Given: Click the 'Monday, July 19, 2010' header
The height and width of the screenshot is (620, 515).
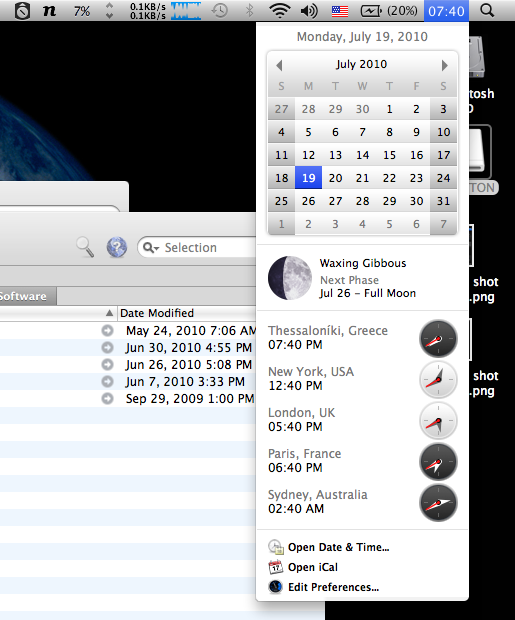Looking at the screenshot, I should tap(362, 37).
